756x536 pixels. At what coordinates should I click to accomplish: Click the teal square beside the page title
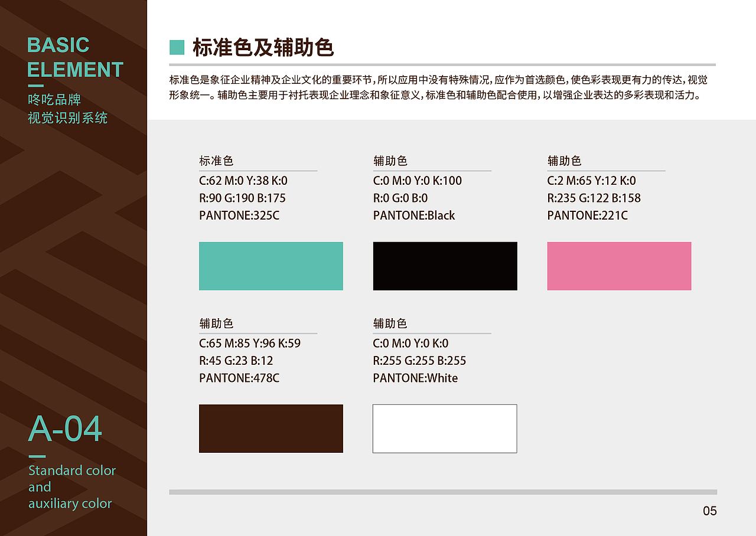coord(177,47)
